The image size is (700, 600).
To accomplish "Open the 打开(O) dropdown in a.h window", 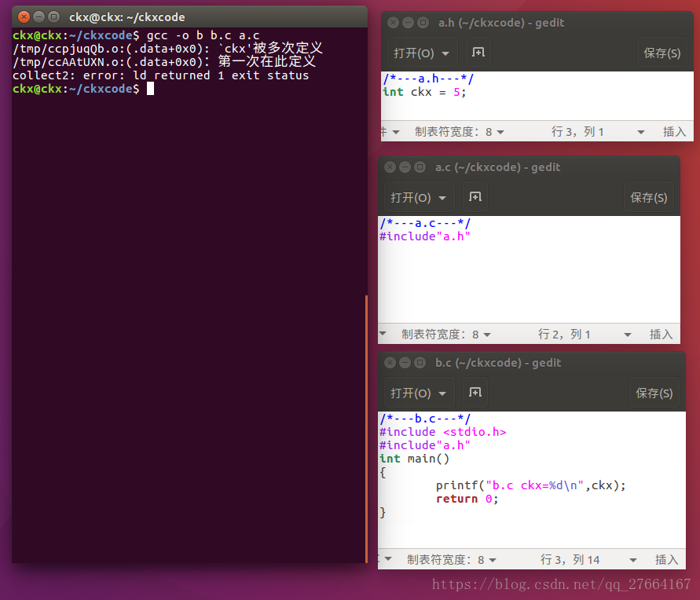I will [421, 53].
